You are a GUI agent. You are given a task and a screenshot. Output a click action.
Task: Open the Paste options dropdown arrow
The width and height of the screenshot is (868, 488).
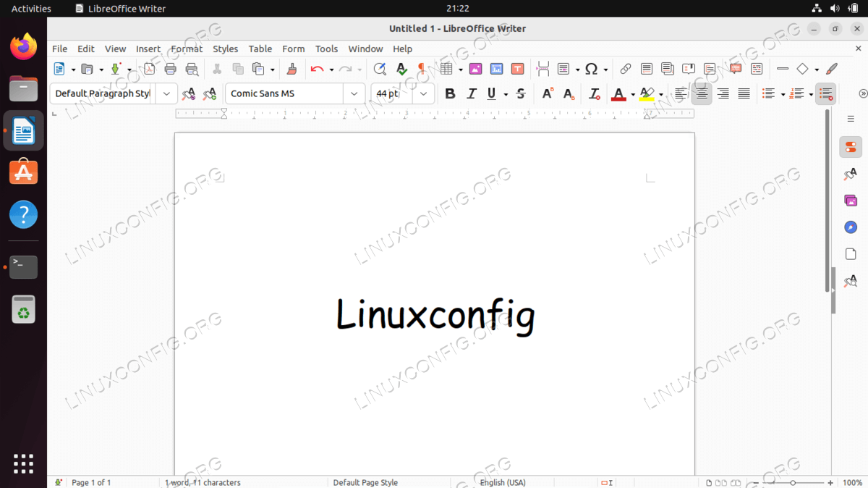click(273, 70)
